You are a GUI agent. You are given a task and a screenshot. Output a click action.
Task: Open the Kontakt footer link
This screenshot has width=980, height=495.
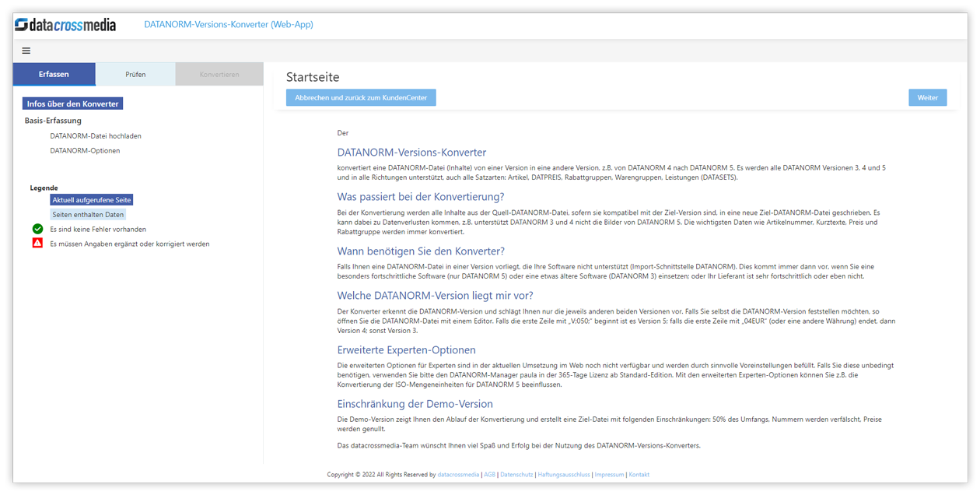[639, 474]
